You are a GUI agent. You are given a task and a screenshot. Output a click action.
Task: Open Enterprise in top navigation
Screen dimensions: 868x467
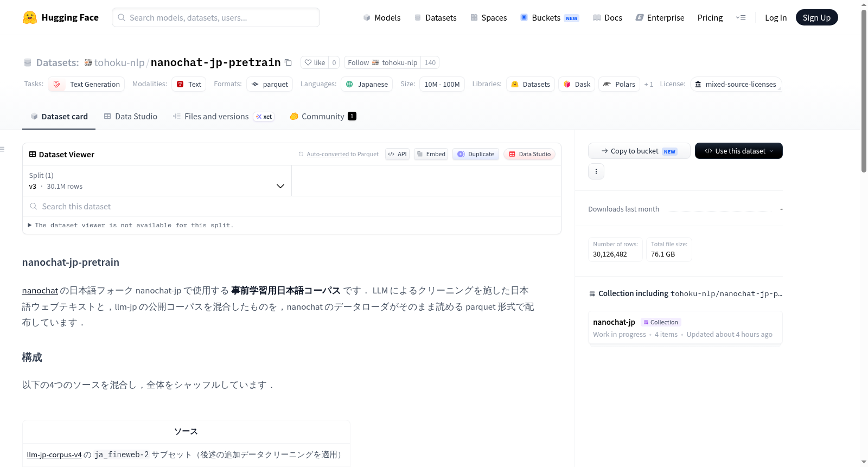[660, 17]
